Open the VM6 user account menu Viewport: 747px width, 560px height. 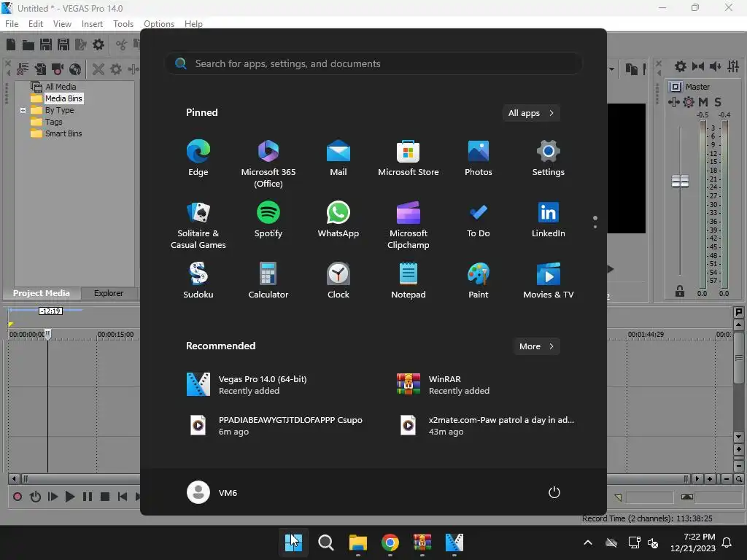(x=212, y=492)
